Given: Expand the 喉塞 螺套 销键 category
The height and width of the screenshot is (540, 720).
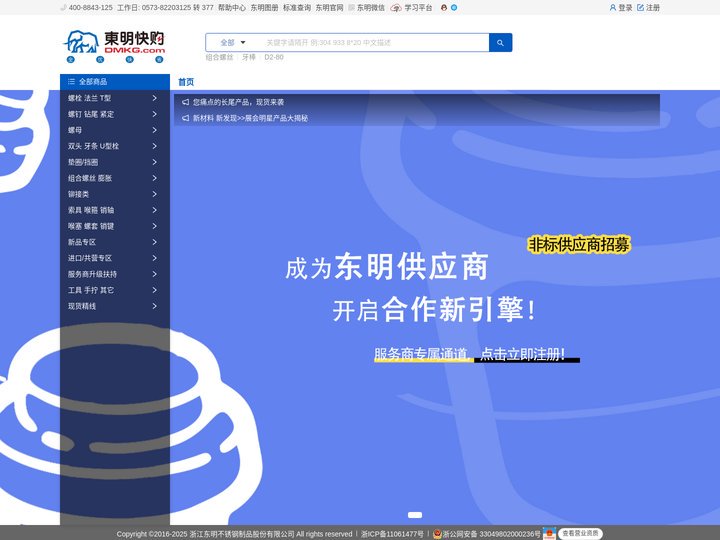Looking at the screenshot, I should point(155,226).
